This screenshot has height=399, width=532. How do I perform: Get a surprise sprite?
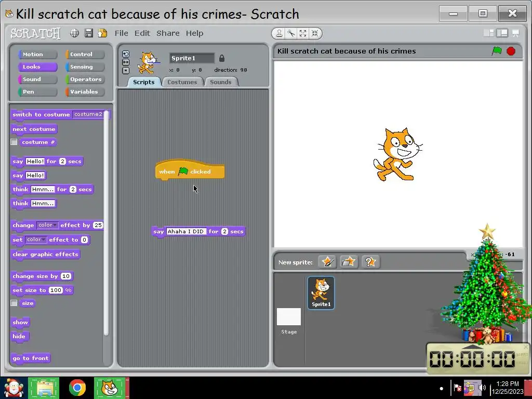pos(370,262)
